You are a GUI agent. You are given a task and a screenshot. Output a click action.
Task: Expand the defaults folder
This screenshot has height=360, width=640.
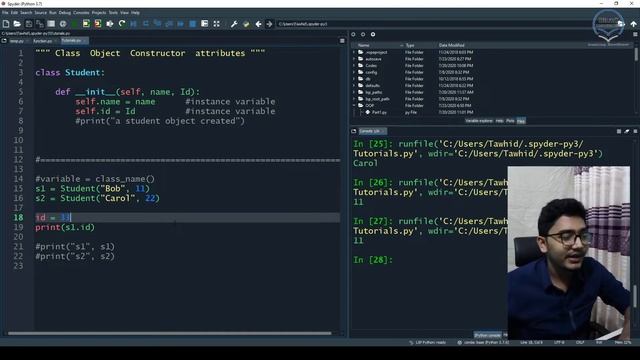354,85
